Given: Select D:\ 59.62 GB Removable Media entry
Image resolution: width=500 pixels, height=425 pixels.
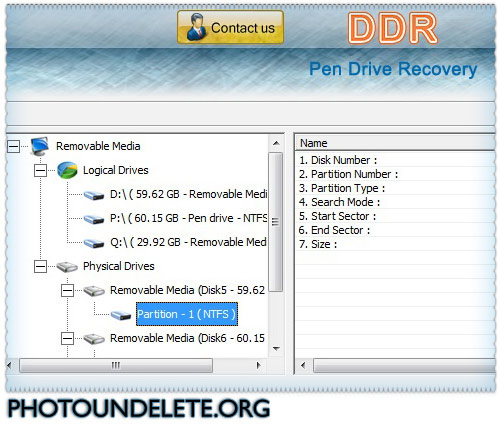Looking at the screenshot, I should [x=188, y=194].
